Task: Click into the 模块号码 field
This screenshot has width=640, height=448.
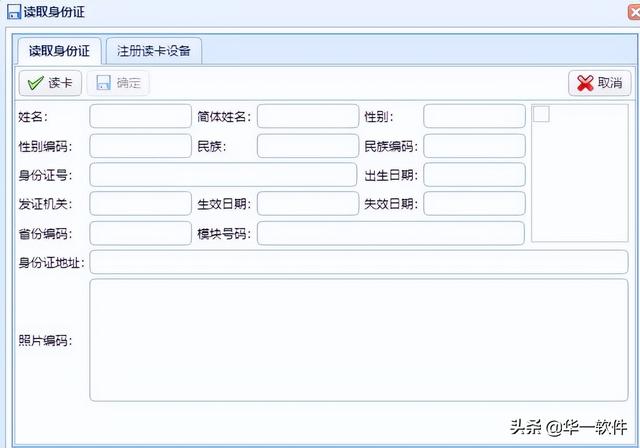Action: 391,233
